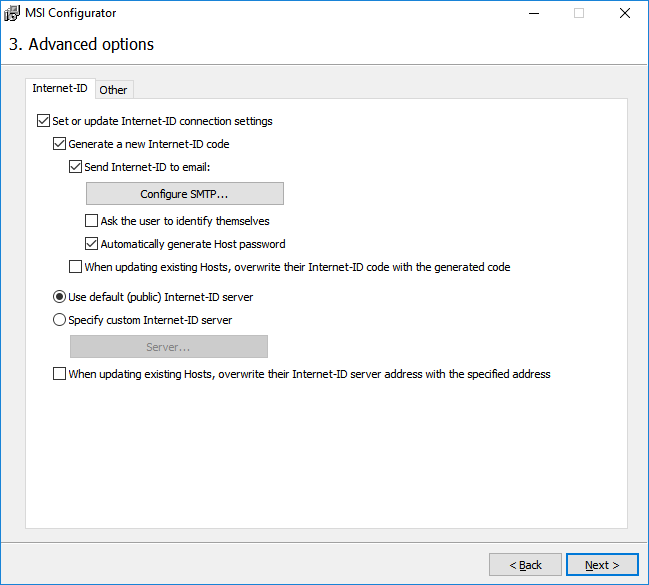
Task: Click the MSI Configurator title bar text
Action: (70, 14)
